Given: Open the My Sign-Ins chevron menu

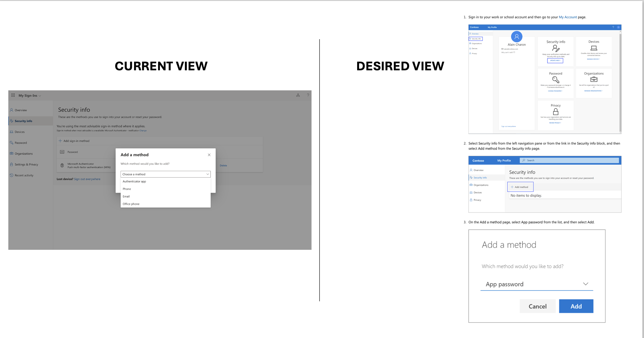Looking at the screenshot, I should (40, 96).
